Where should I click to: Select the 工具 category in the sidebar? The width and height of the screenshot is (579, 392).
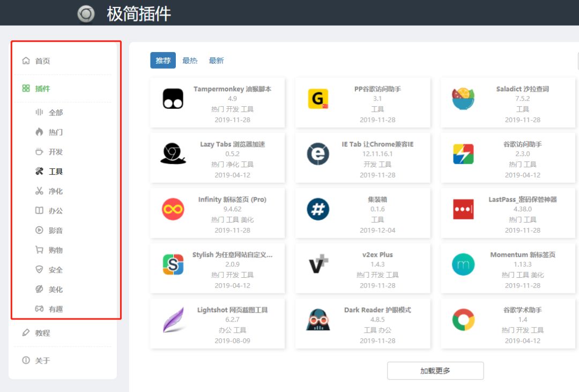click(x=49, y=171)
